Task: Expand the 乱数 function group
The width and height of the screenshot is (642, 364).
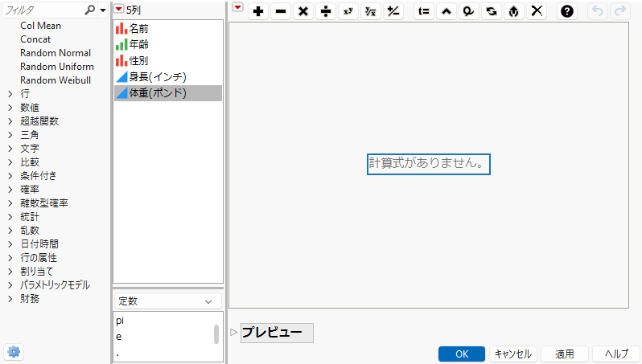Action: tap(10, 231)
